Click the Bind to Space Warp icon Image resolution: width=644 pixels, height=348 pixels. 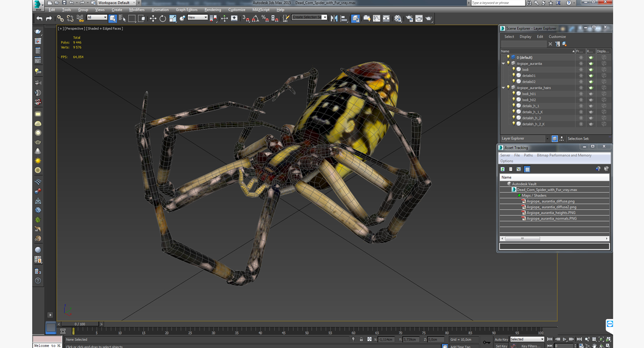pos(80,18)
